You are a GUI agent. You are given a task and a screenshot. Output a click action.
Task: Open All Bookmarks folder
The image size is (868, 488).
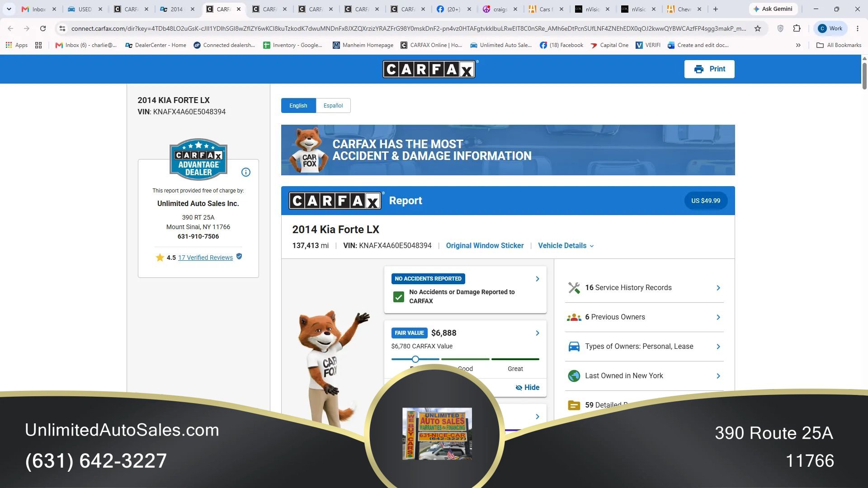tap(839, 45)
